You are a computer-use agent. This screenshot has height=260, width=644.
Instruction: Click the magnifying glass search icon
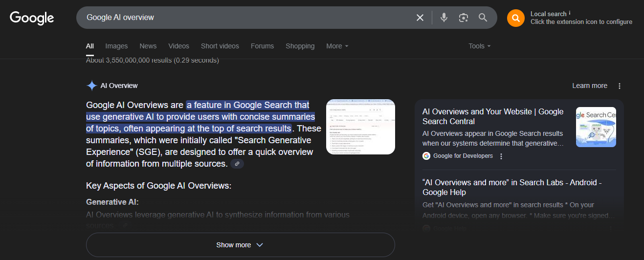(x=483, y=18)
